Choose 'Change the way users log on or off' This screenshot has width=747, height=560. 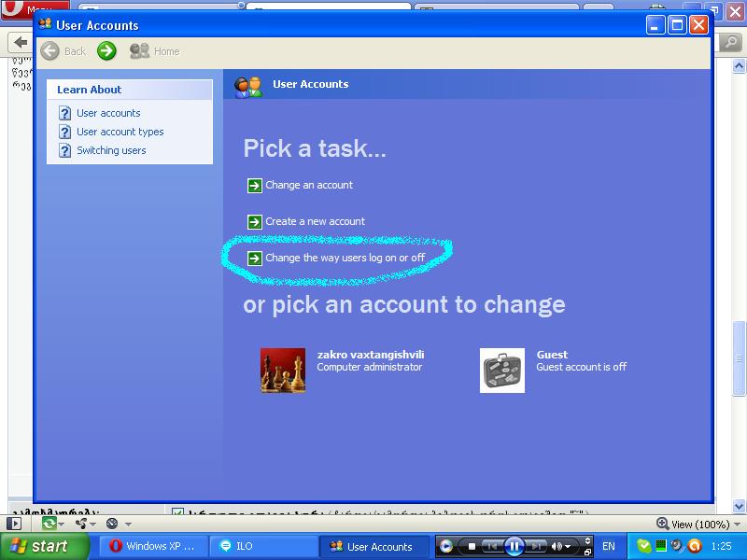(x=345, y=258)
